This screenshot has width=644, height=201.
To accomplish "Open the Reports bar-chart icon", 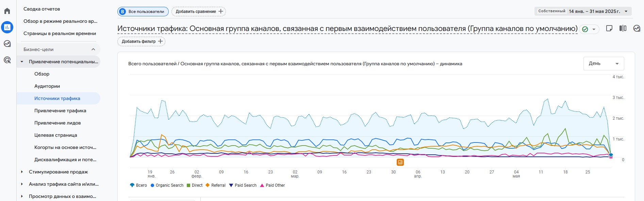I will click(x=7, y=27).
